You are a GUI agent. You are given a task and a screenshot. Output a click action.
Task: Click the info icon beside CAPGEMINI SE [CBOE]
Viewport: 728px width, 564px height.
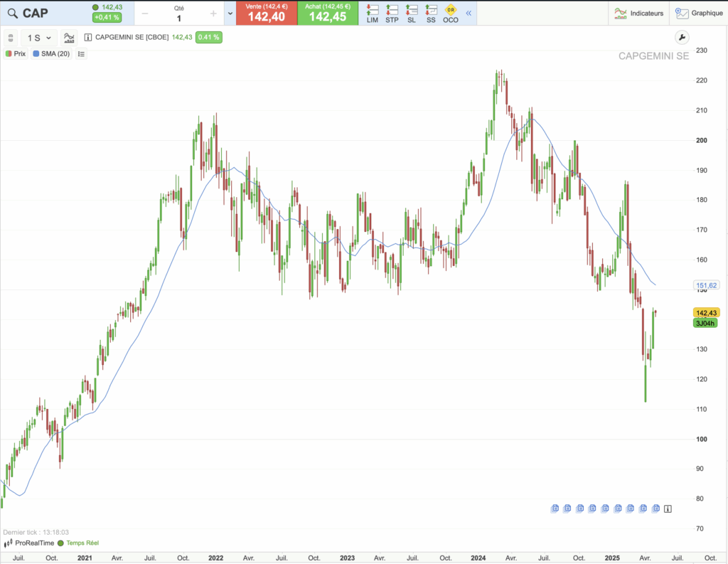pyautogui.click(x=87, y=37)
